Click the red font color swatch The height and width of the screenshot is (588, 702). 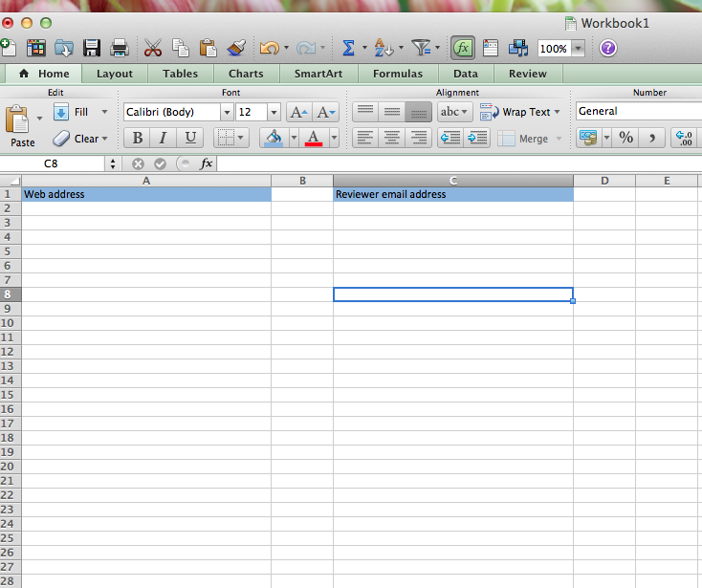(x=313, y=139)
